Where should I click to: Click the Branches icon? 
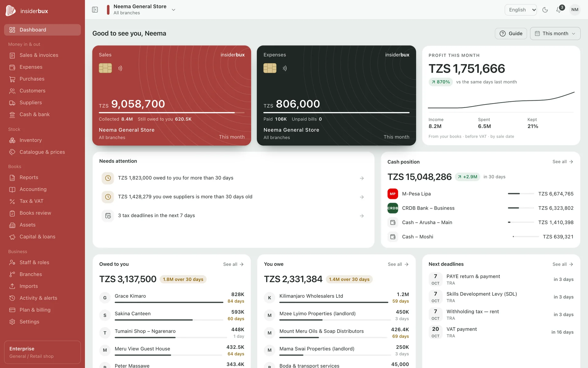tap(12, 274)
